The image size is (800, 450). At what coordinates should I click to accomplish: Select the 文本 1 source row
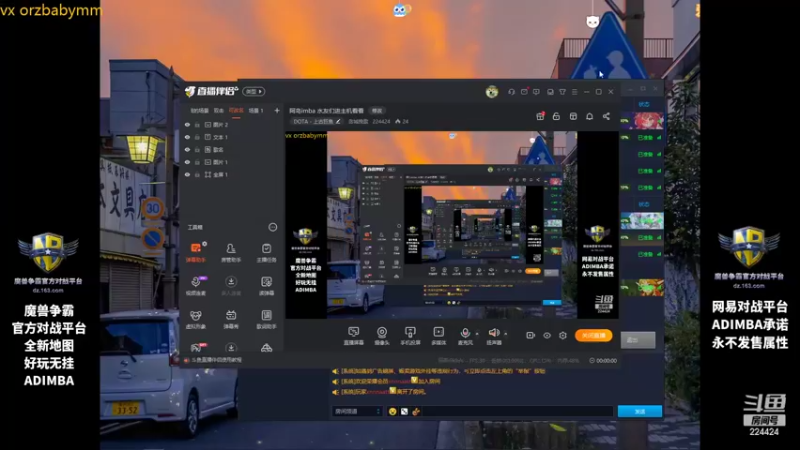coord(232,137)
